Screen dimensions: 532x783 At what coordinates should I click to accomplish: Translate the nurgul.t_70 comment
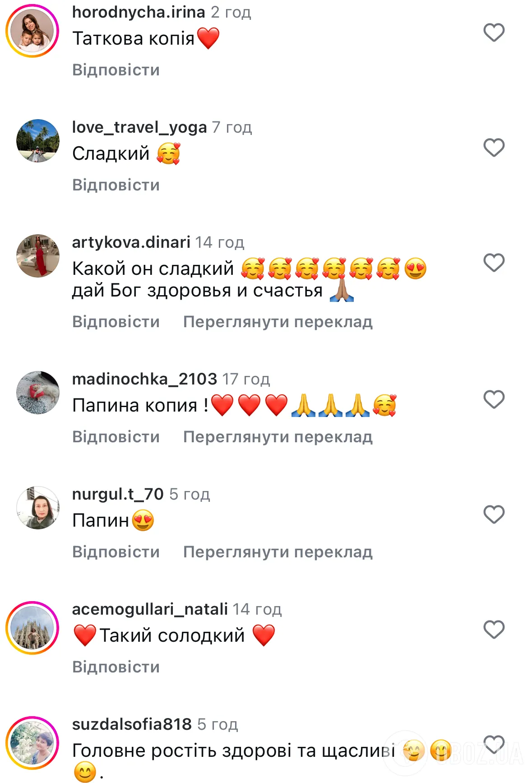pos(278,552)
